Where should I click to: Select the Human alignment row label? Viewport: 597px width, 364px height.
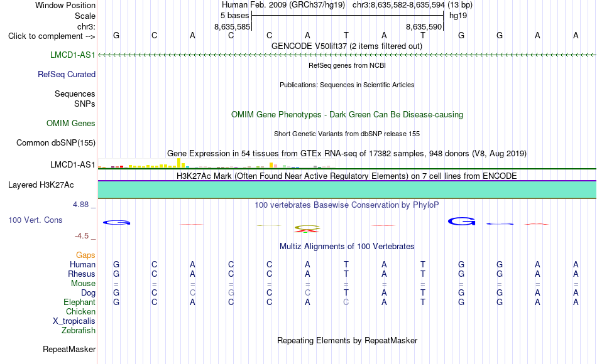(82, 264)
